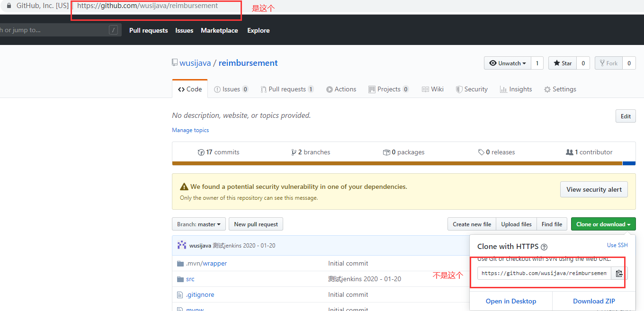The width and height of the screenshot is (644, 311).
Task: Open the .mvn/wrapper folder icon
Action: point(180,263)
